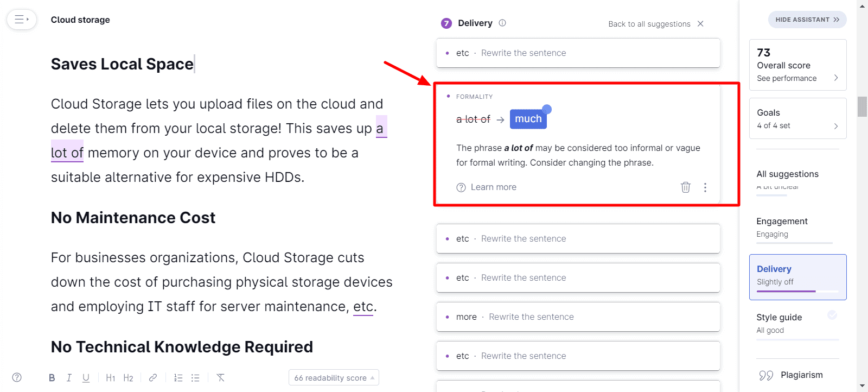Dismiss the formality suggestion with the trash icon
Screen dimensions: 868x392
tap(686, 187)
